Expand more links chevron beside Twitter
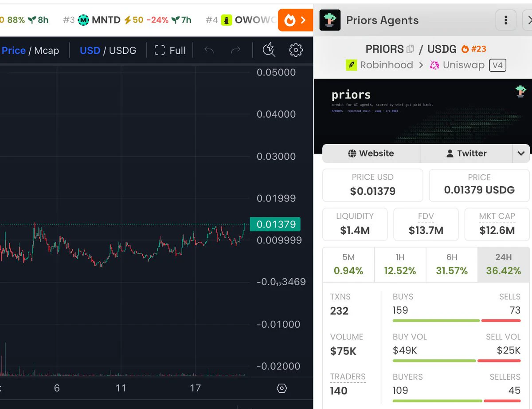The image size is (532, 409). coord(521,153)
